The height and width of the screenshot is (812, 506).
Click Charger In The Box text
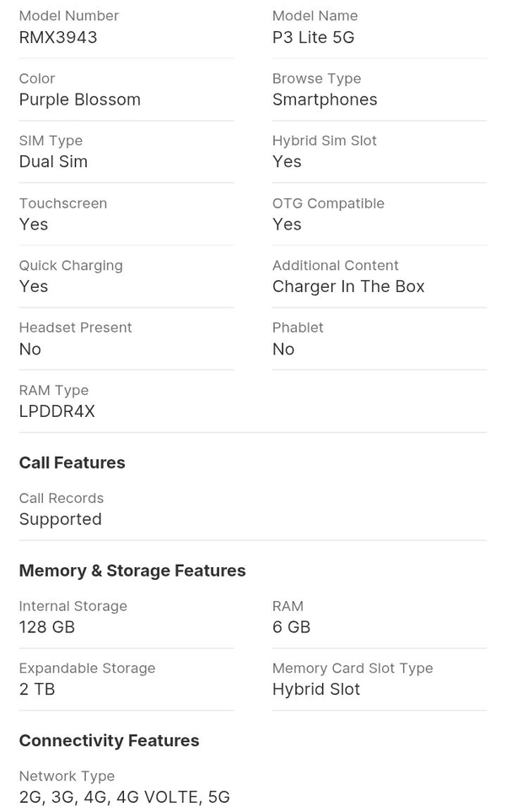click(348, 286)
